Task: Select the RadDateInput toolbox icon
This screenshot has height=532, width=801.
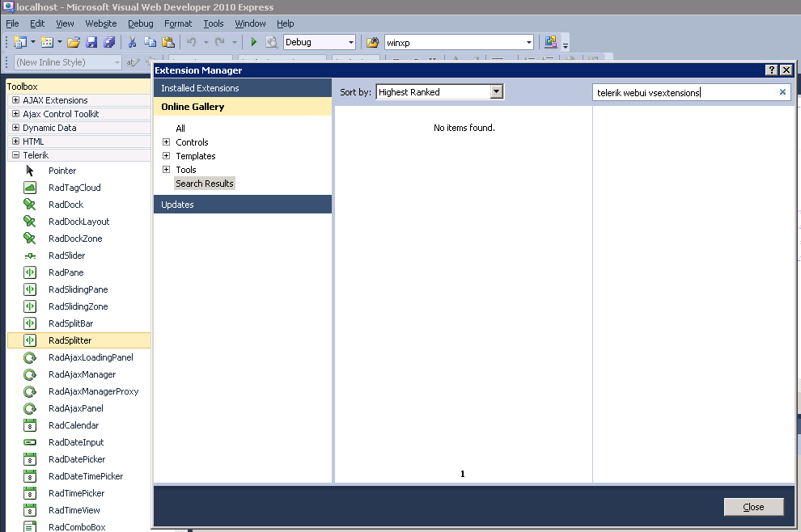Action: (30, 442)
